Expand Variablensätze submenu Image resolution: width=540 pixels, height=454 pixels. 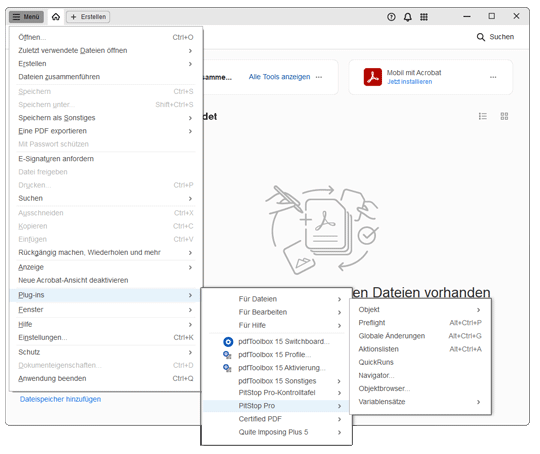click(x=420, y=402)
